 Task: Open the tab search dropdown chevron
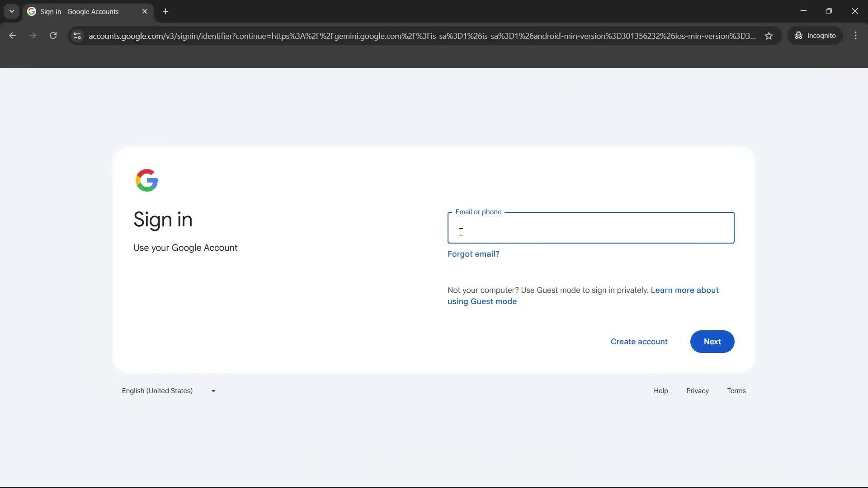[11, 11]
